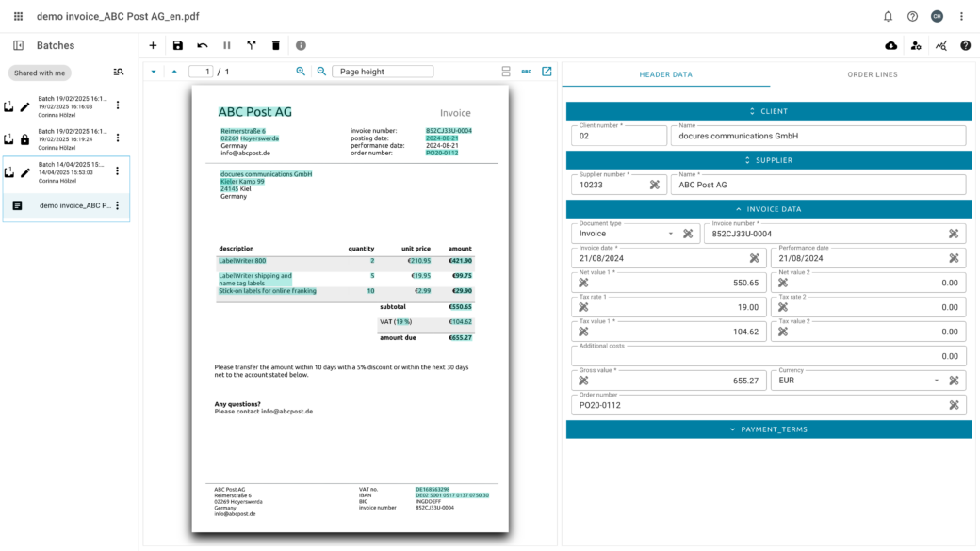The width and height of the screenshot is (980, 551).
Task: Click the Tax value 1 field
Action: click(x=669, y=332)
